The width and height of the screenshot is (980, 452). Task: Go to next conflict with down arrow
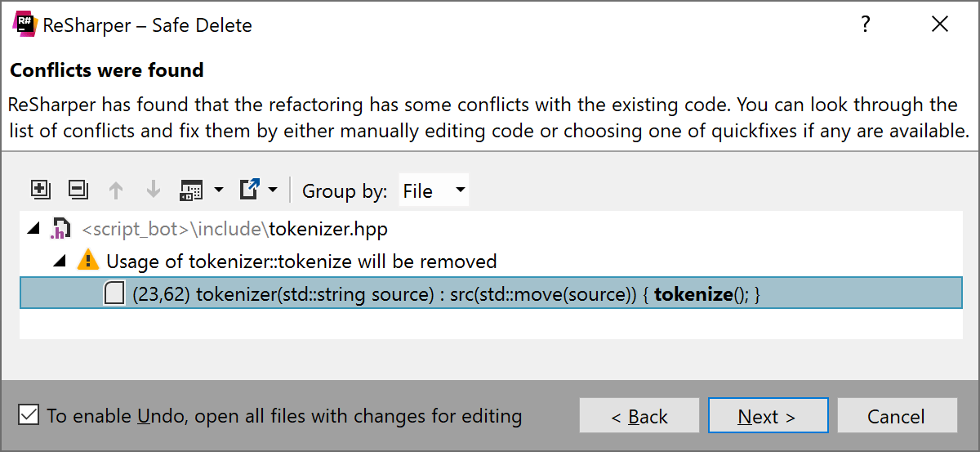153,190
